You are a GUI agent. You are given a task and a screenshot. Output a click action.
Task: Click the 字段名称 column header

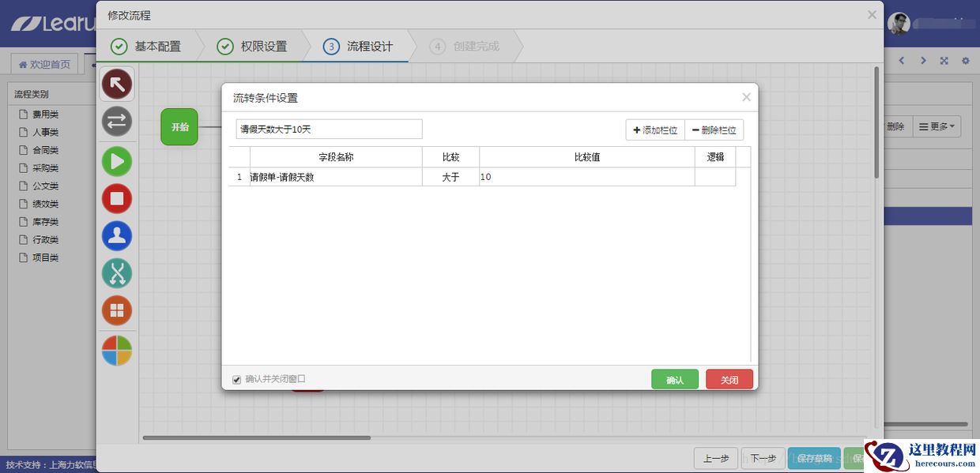pos(336,157)
